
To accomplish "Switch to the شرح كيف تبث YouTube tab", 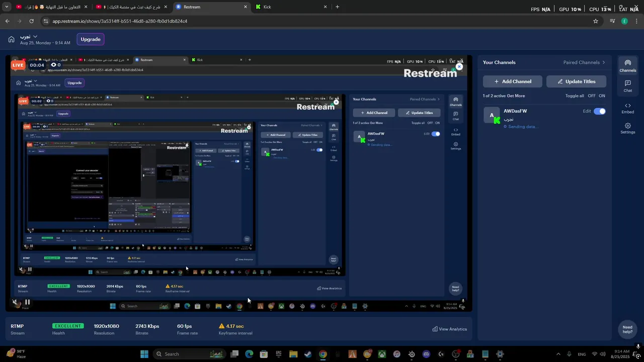I will [132, 7].
